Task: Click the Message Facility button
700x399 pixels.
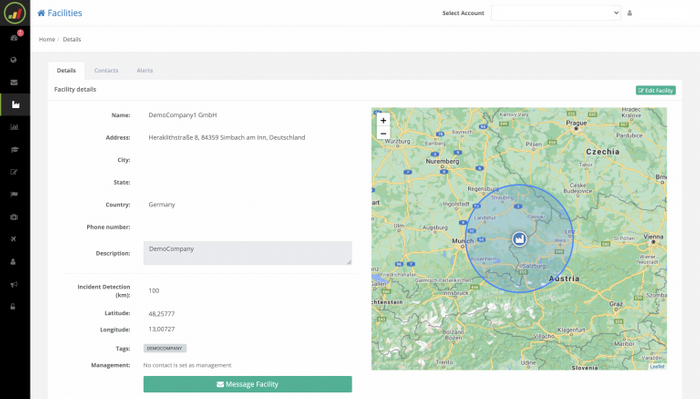Action: [247, 384]
